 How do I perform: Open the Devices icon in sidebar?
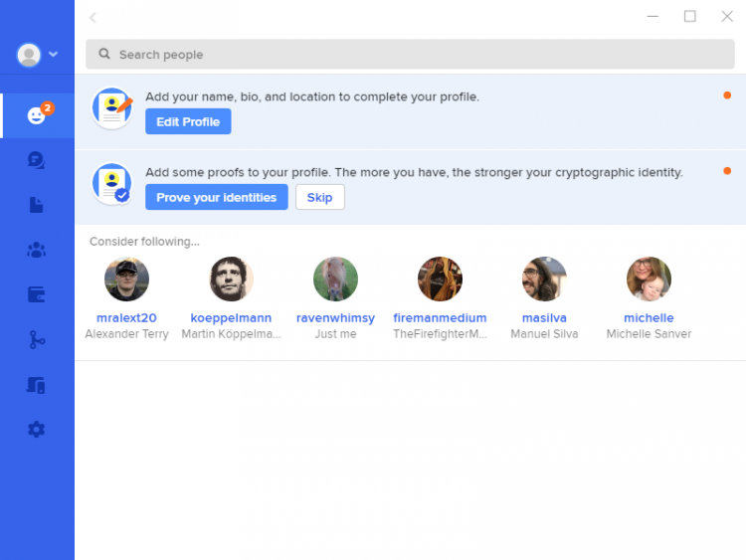coord(37,385)
